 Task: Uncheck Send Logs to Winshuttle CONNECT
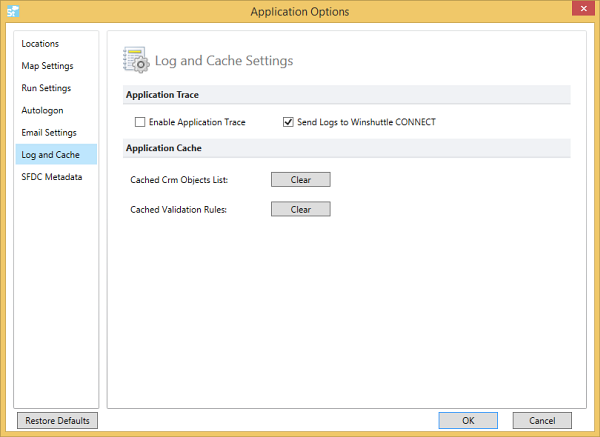(x=288, y=122)
